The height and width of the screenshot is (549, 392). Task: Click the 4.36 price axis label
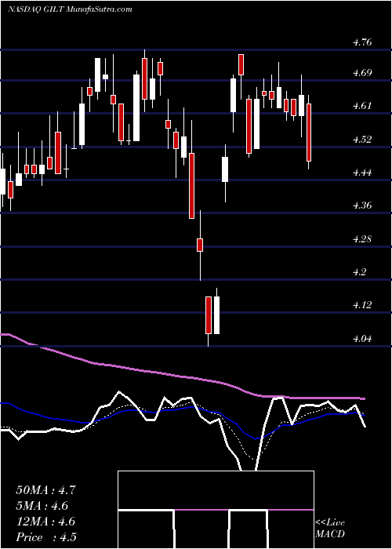[362, 205]
